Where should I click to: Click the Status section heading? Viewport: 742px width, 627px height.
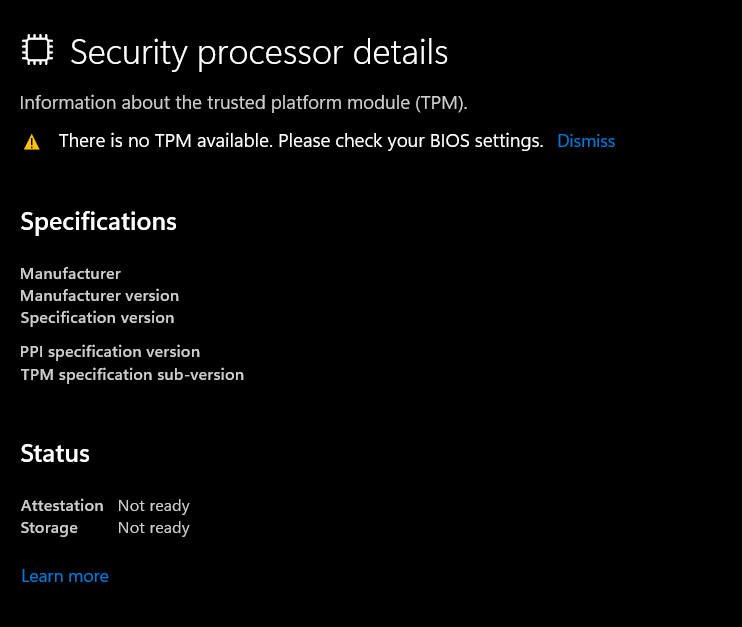click(55, 454)
